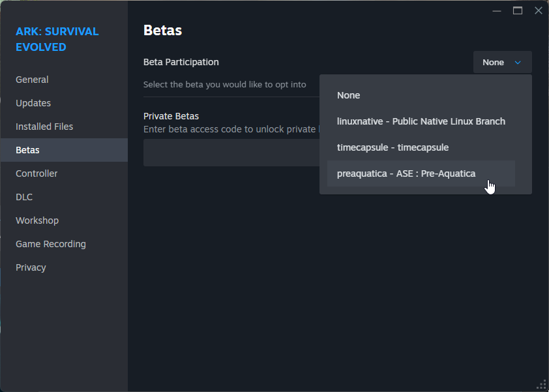Click the window resize grip corner
The height and width of the screenshot is (392, 549).
tap(542, 385)
